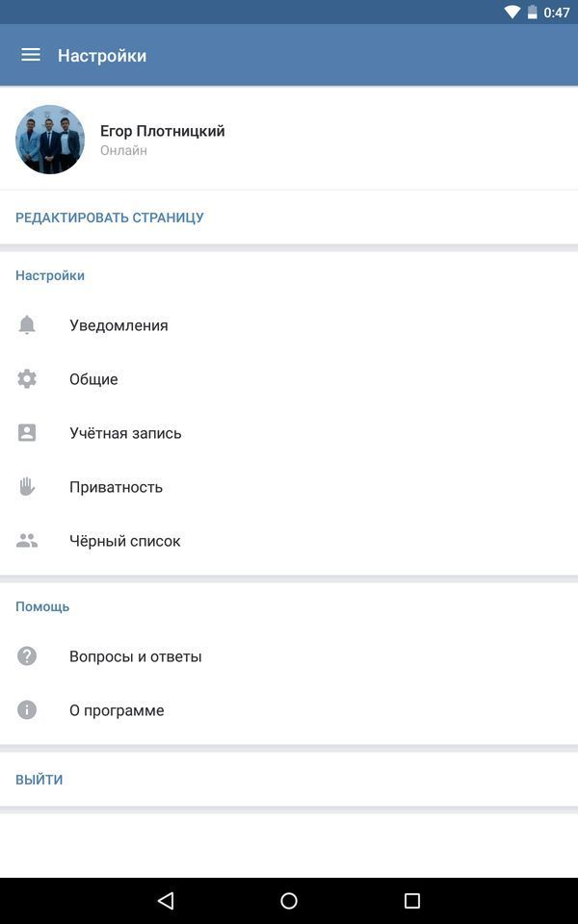Tap the info icon for about

pos(27,710)
